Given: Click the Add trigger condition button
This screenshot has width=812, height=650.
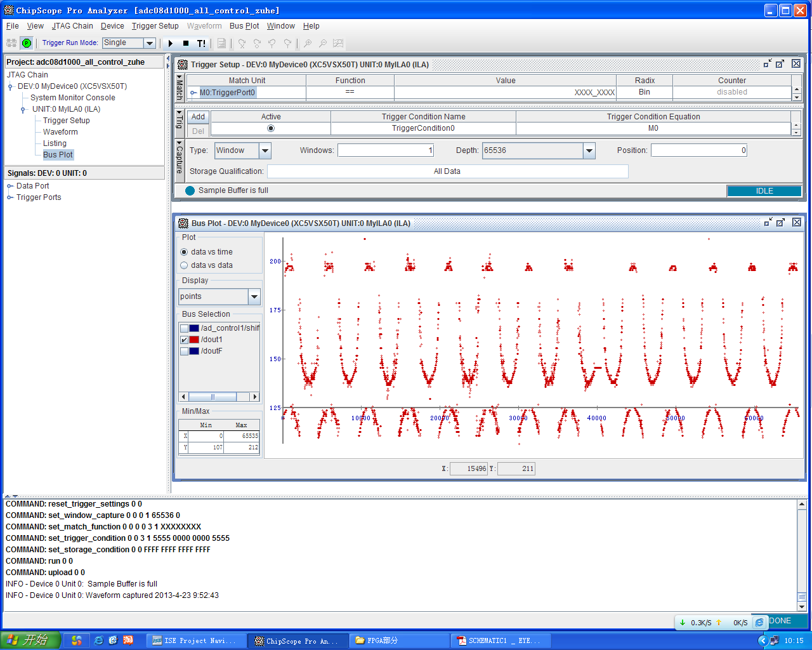Looking at the screenshot, I should [x=199, y=117].
